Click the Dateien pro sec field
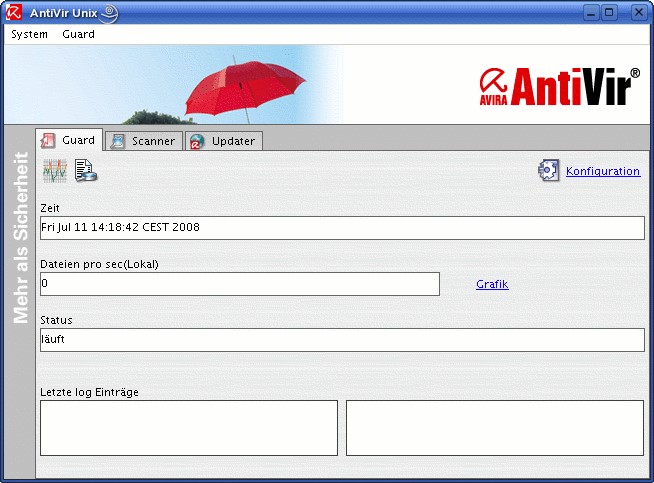The height and width of the screenshot is (483, 654). click(x=240, y=284)
